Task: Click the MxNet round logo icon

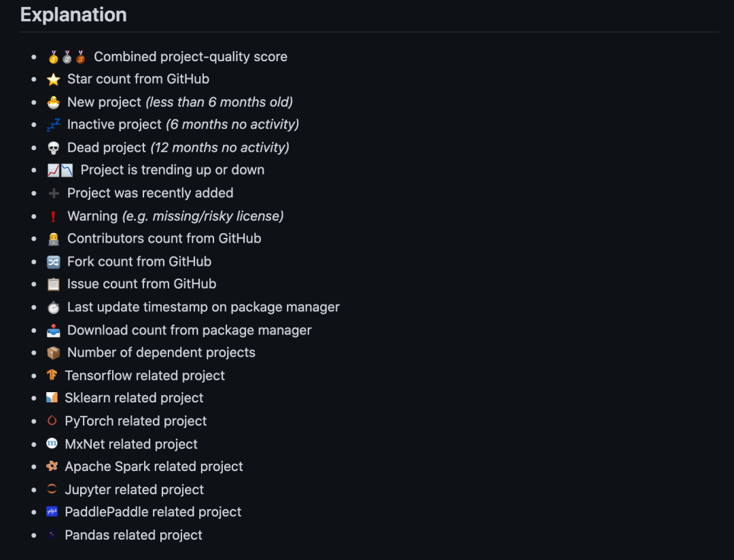Action: pos(52,444)
